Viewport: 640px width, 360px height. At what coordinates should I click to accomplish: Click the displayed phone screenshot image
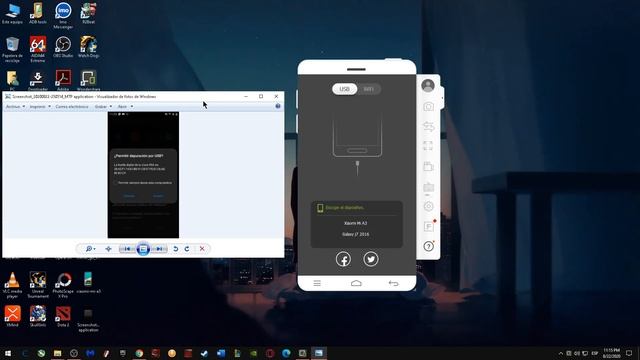(x=143, y=175)
